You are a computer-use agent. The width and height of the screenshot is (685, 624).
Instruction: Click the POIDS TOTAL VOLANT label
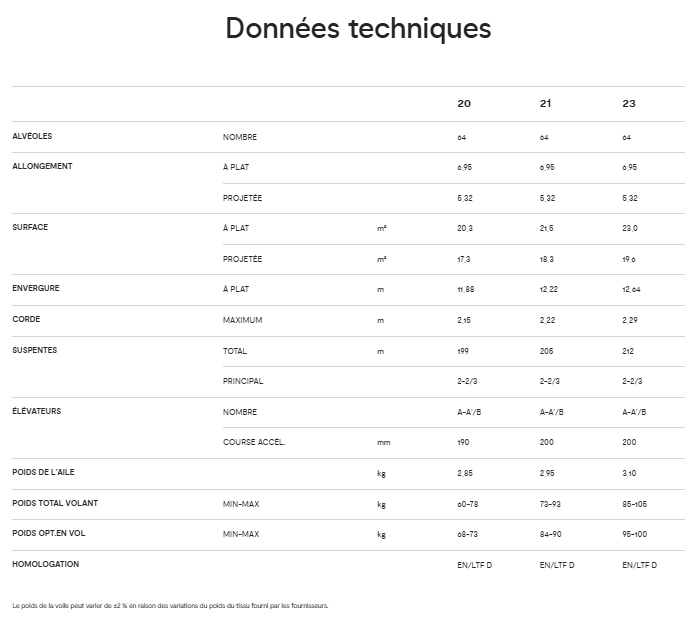55,503
